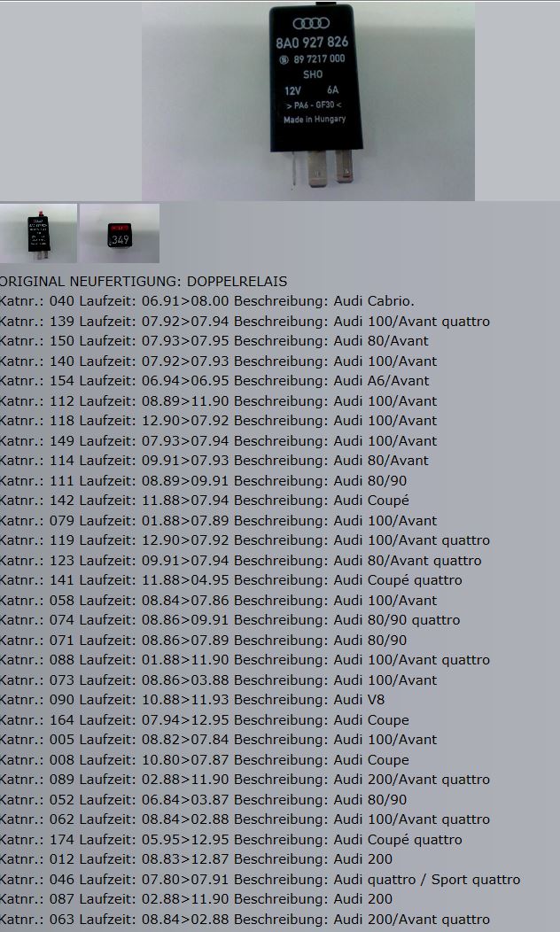Open the second thumbnail showing relay 349
The image size is (560, 932).
(x=120, y=233)
